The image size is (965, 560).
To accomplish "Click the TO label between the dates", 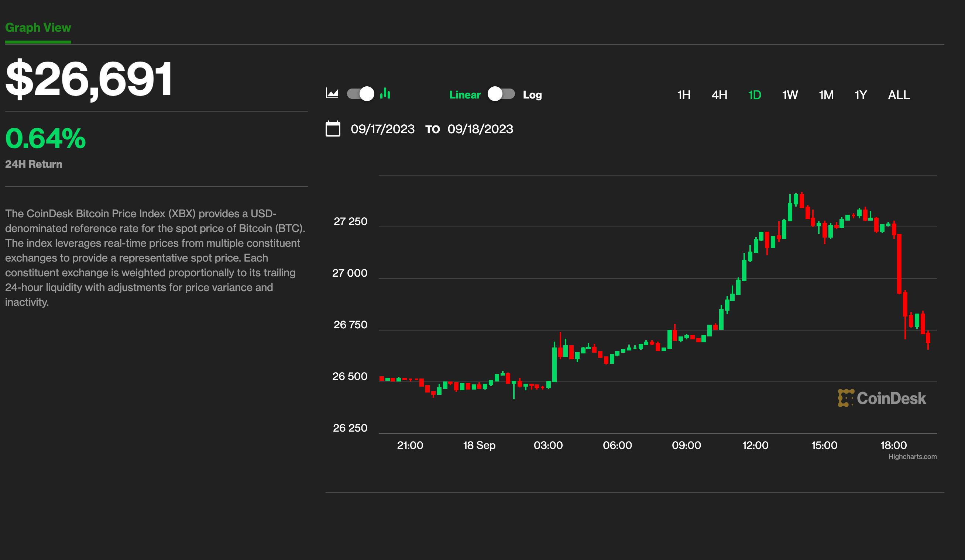I will [432, 129].
